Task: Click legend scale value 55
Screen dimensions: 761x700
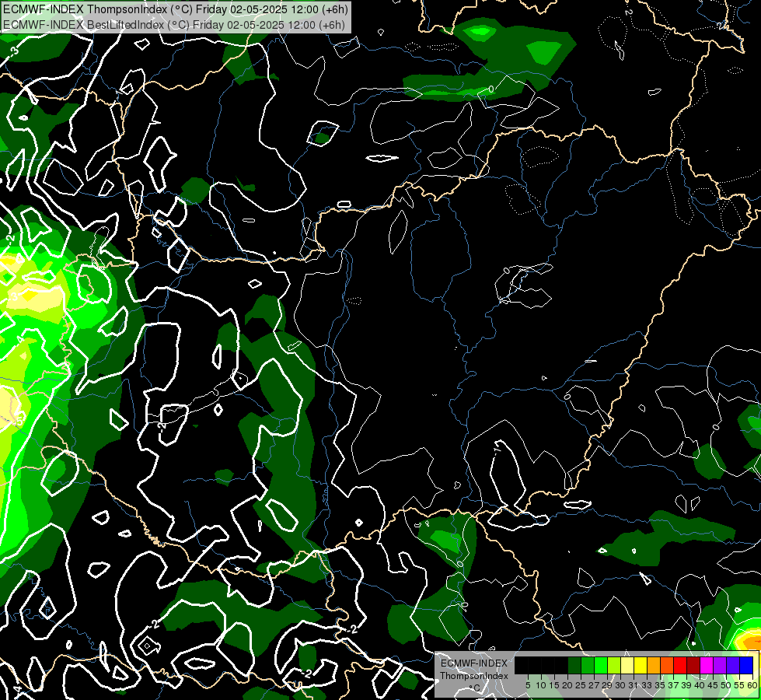Action: (x=739, y=685)
